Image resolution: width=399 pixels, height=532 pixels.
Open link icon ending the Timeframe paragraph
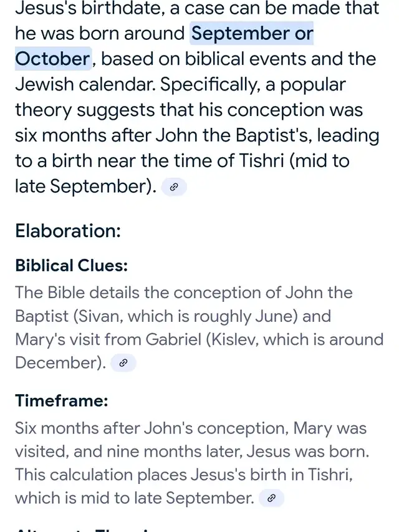[271, 498]
